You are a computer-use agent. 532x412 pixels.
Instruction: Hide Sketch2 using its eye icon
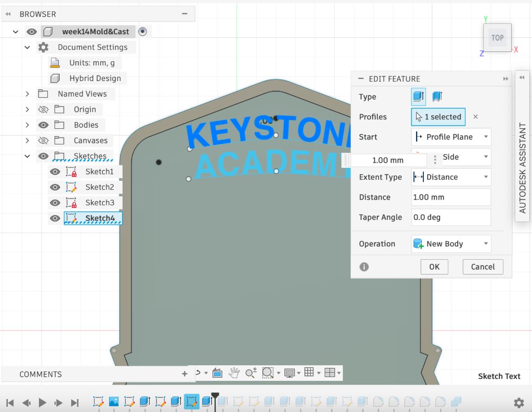[x=55, y=188]
